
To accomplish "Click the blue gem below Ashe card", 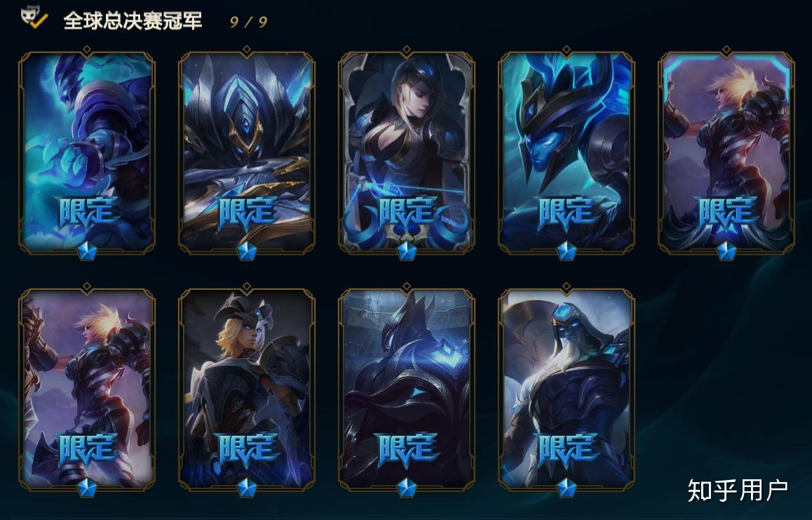I will point(407,251).
